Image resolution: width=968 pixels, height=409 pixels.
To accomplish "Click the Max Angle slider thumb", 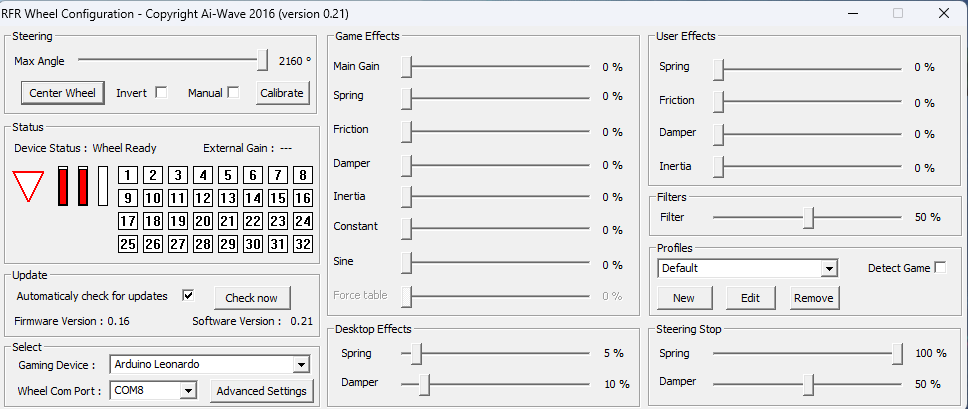I will (262, 61).
